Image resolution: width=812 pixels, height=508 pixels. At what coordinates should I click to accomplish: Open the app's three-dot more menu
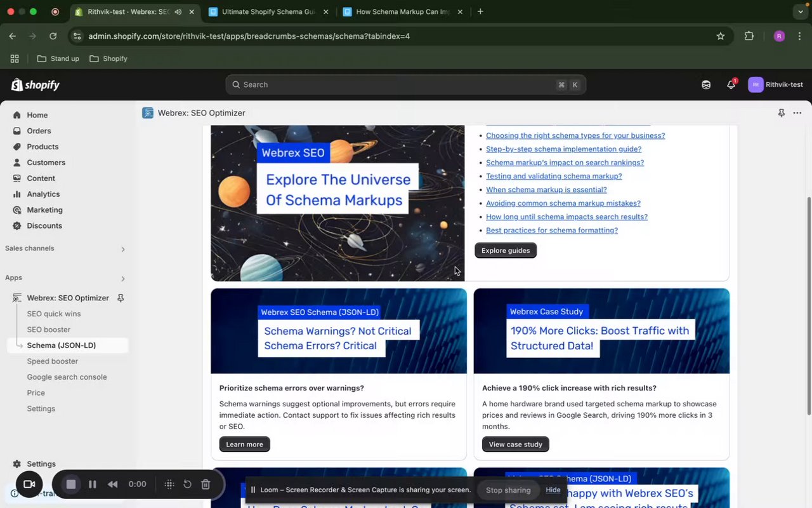[x=797, y=113]
